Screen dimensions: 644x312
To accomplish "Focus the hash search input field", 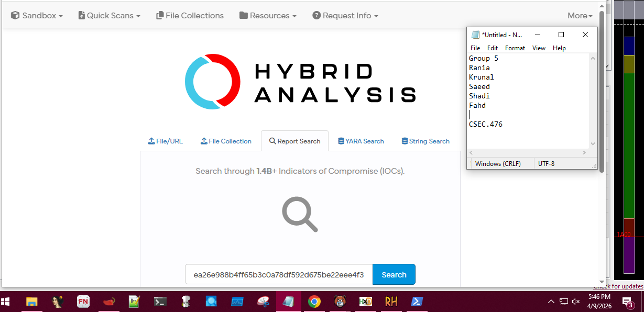I will point(279,274).
